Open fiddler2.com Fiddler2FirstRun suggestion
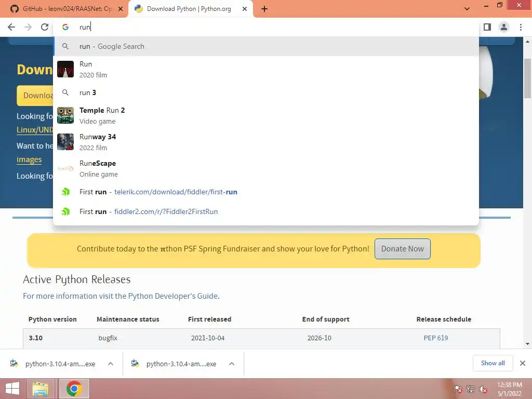This screenshot has height=399, width=532. click(x=266, y=212)
